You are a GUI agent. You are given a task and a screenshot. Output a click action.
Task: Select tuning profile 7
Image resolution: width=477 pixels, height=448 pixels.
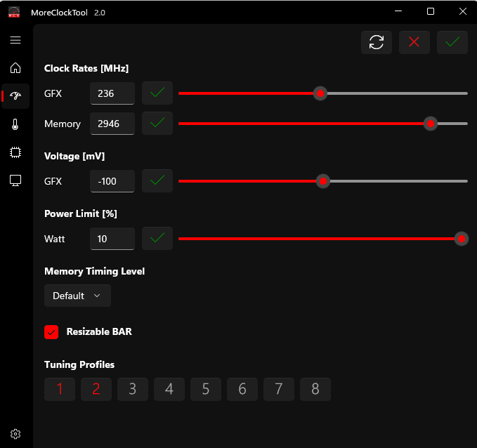coord(279,389)
